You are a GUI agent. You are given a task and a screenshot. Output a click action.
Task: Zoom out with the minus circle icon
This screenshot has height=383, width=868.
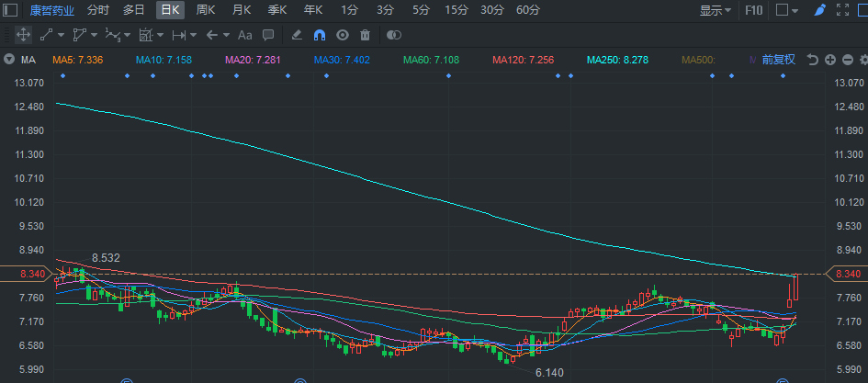tap(848, 60)
